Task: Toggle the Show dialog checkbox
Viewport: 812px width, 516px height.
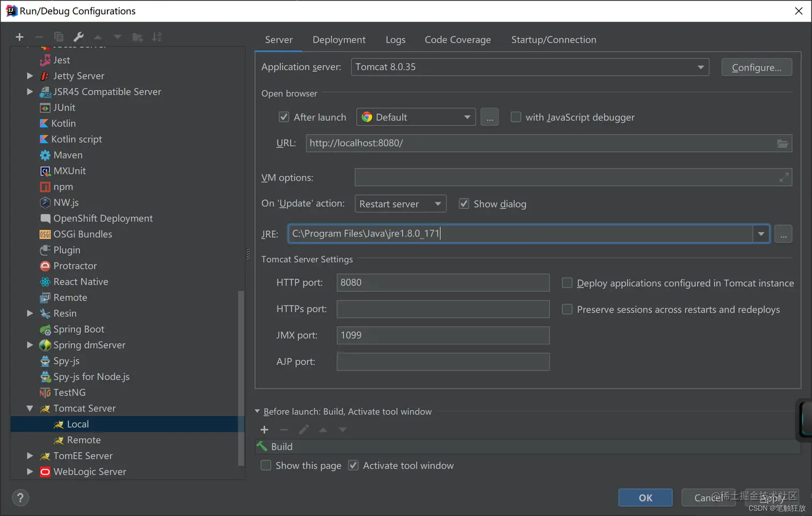Action: coord(464,204)
